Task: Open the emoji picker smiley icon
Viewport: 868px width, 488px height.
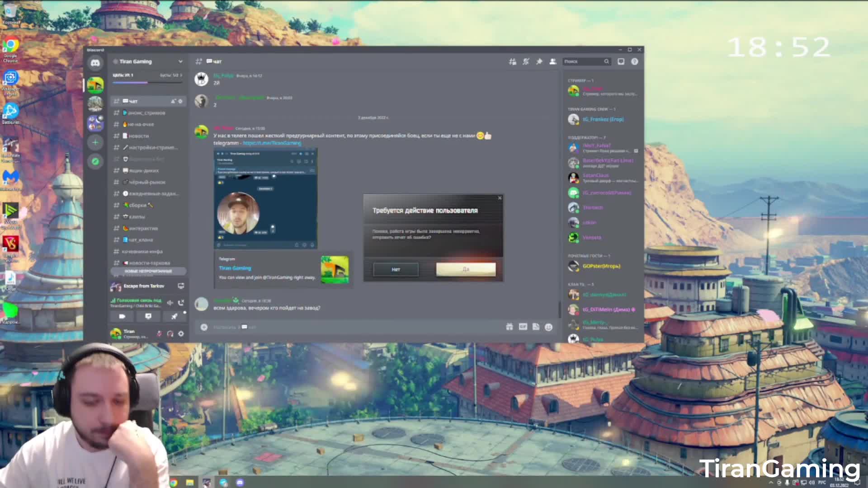Action: [548, 327]
